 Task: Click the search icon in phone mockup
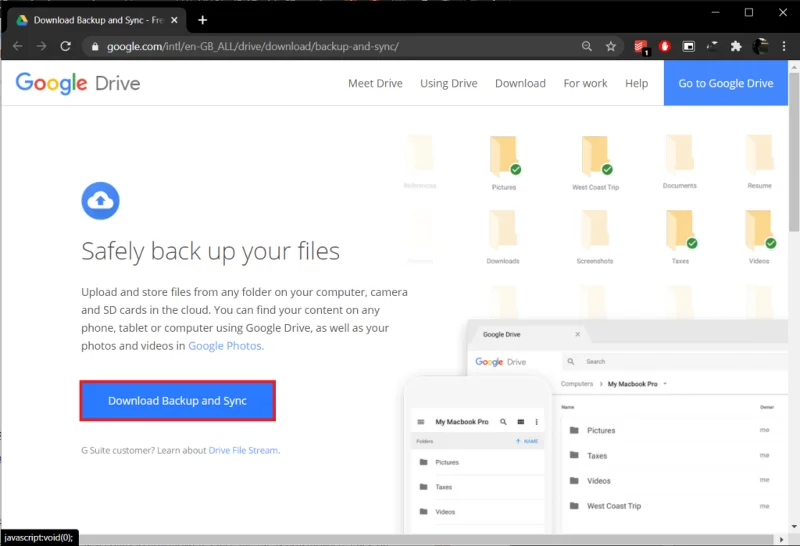504,421
